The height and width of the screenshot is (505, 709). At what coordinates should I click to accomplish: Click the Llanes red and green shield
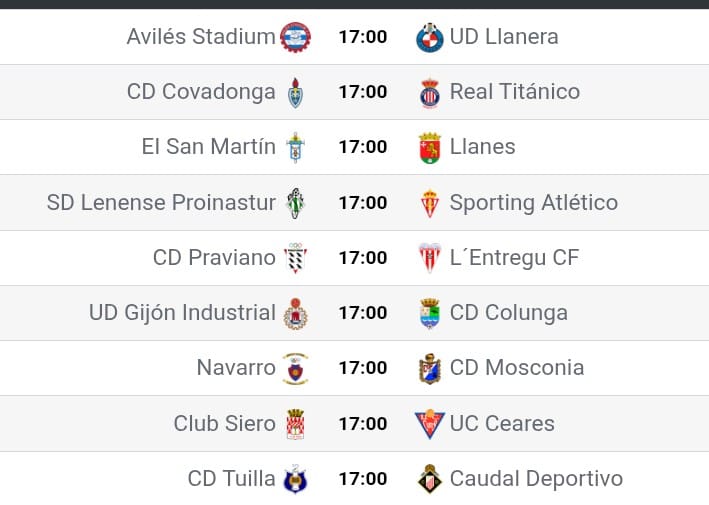click(430, 148)
